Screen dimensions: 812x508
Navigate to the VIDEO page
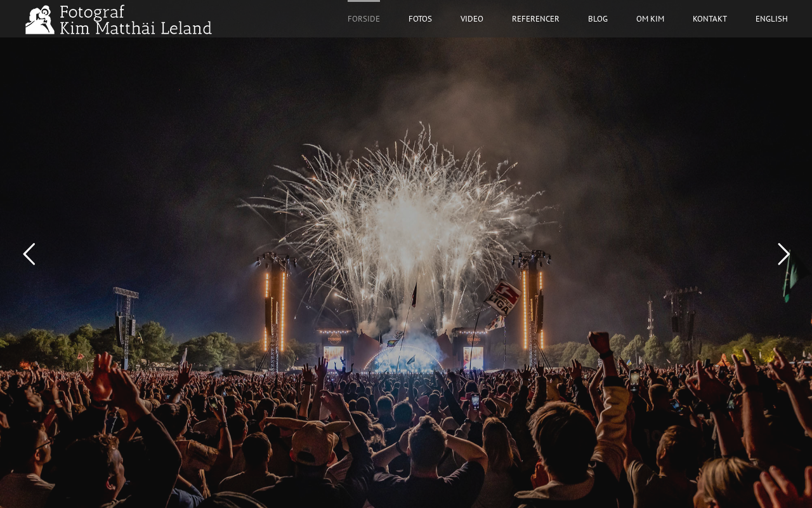[472, 19]
